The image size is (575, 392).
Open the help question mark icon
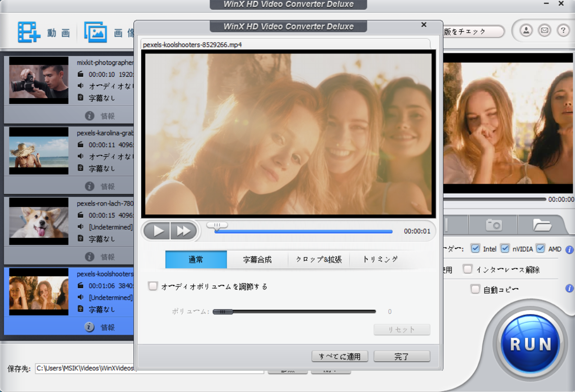pyautogui.click(x=563, y=31)
